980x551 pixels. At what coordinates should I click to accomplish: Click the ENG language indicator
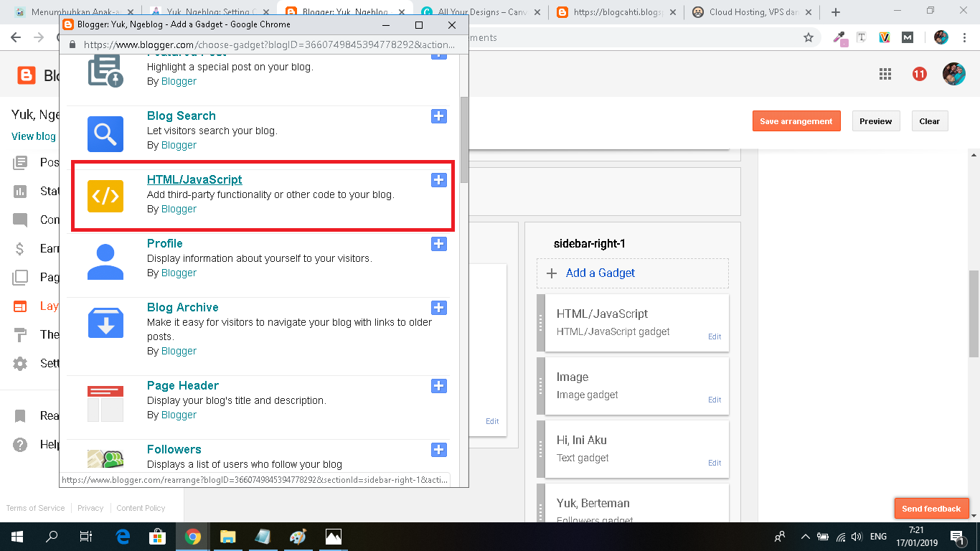[878, 536]
